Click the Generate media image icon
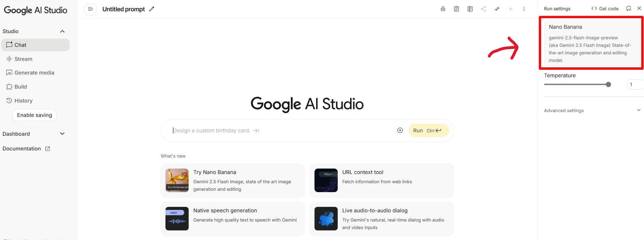Viewport: 644px width, 240px height. click(9, 72)
